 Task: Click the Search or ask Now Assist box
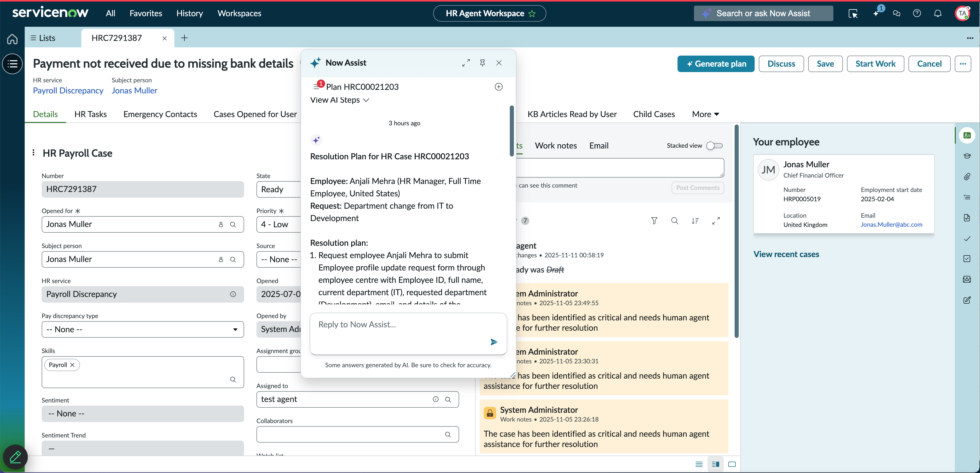[763, 14]
